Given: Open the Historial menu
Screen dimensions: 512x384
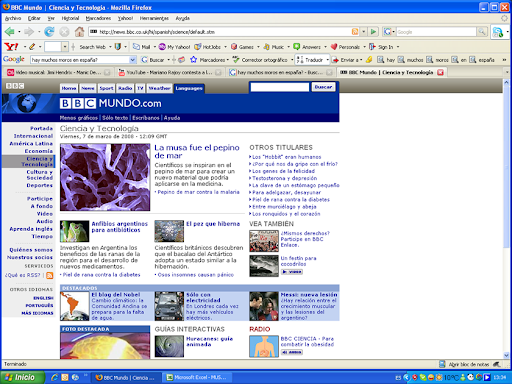Looking at the screenshot, I should pos(70,18).
